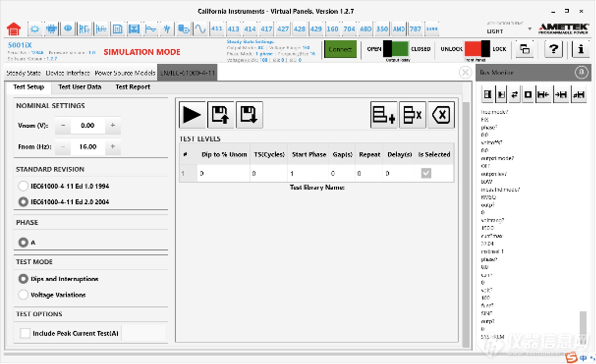
Task: Increase Vnom with plus button
Action: [113, 125]
